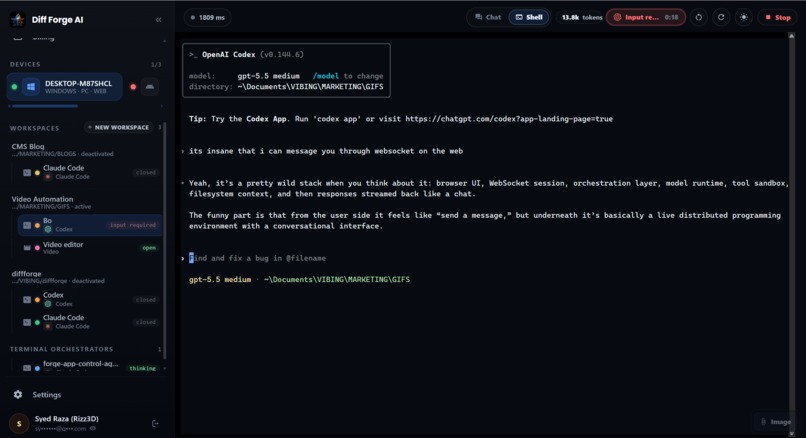The image size is (806, 438).
Task: Click the New Workspace button
Action: point(119,127)
